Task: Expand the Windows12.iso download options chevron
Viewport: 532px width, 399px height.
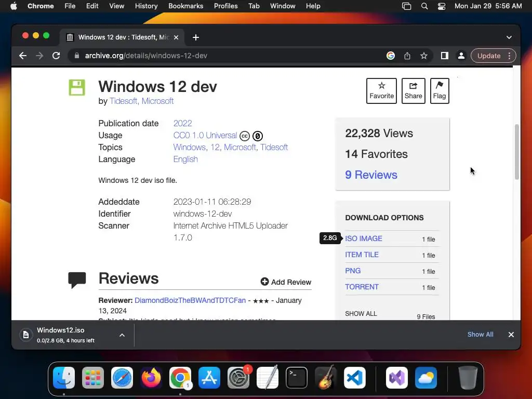Action: click(x=122, y=335)
